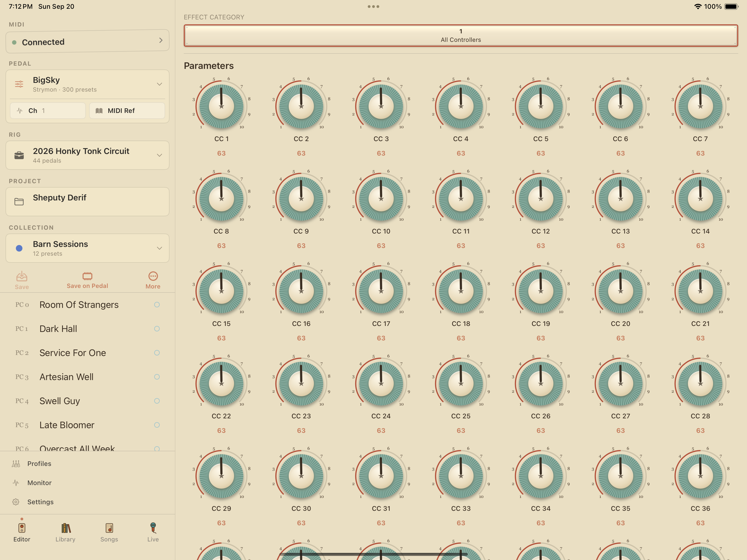Screen dimensions: 747x560
Task: Click the time 7:12 PM in status bar
Action: point(21,6)
